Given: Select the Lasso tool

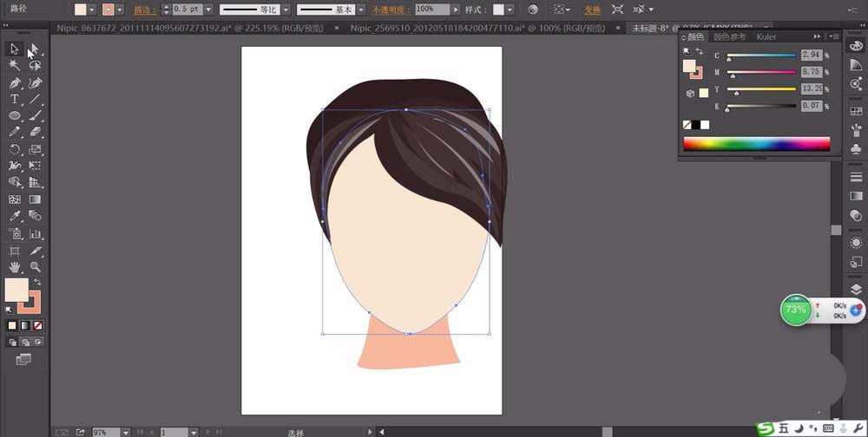Looking at the screenshot, I should point(35,66).
